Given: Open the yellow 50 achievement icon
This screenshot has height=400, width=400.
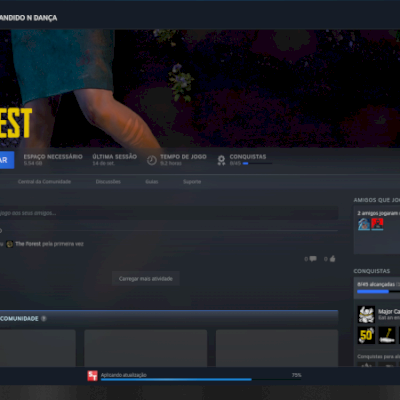Looking at the screenshot, I should click(x=366, y=335).
